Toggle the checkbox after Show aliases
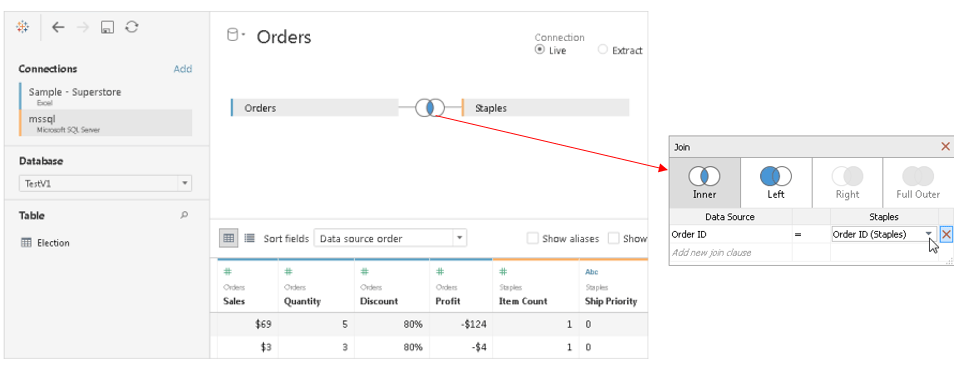The image size is (969, 365). pyautogui.click(x=614, y=238)
